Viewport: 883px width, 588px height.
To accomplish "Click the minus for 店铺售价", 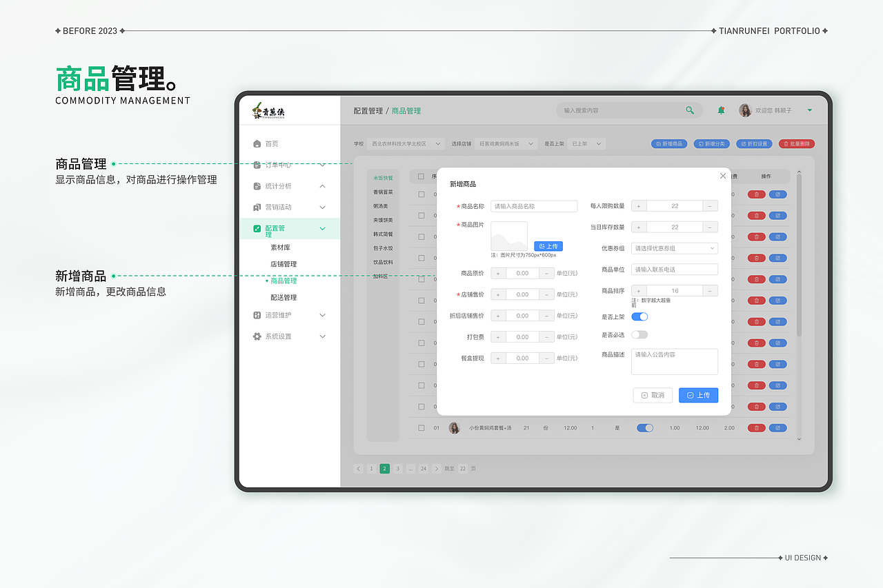I will pyautogui.click(x=546, y=294).
